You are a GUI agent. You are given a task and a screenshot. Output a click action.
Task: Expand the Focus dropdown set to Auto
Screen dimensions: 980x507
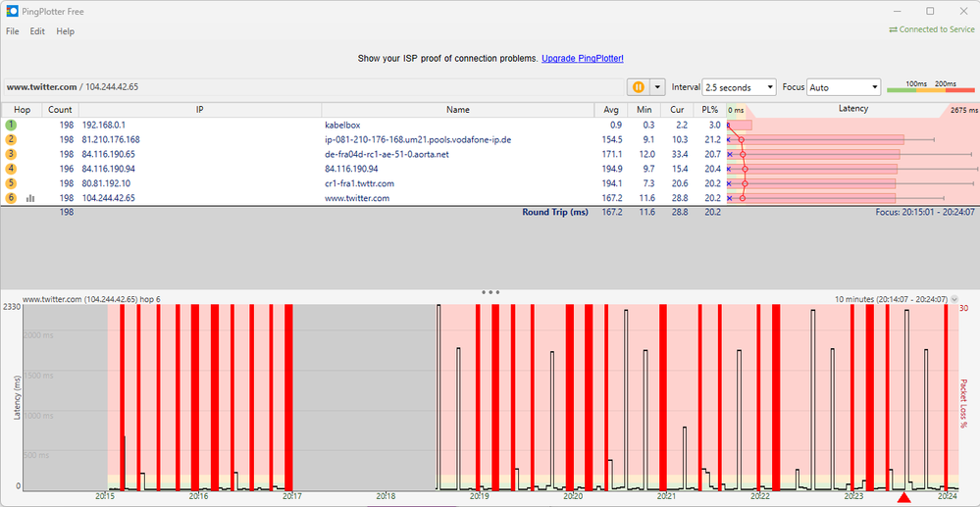[x=843, y=87]
